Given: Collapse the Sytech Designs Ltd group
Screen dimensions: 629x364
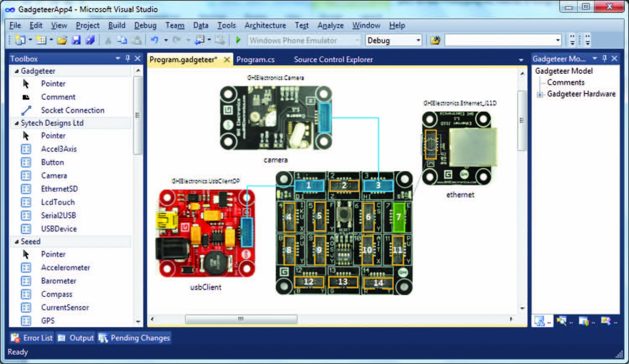Looking at the screenshot, I should 17,123.
